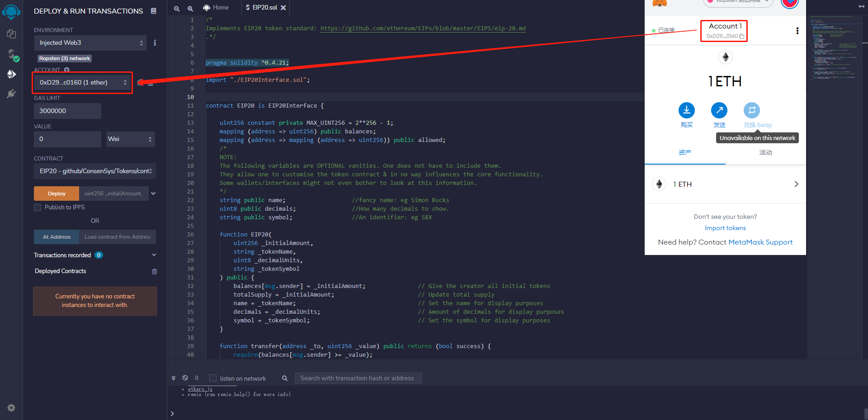Zoom in the editor font
Viewport: 868px width, 420px height.
point(190,9)
